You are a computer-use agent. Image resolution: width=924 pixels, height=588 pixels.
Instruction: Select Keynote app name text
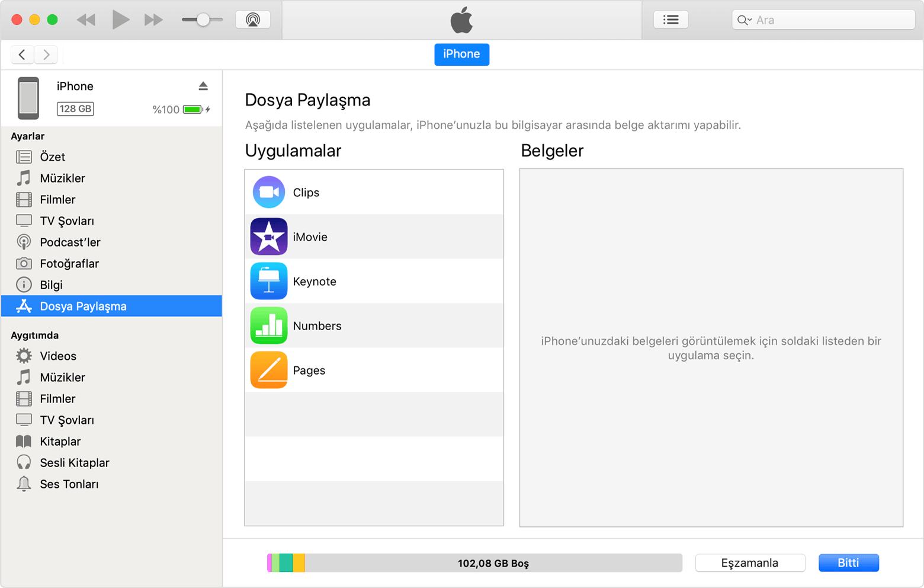[315, 282]
